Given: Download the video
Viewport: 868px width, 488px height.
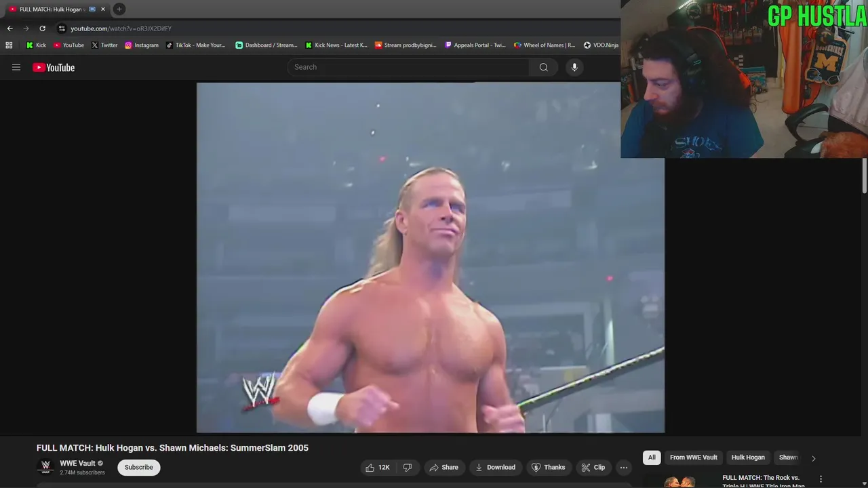Looking at the screenshot, I should click(x=495, y=468).
